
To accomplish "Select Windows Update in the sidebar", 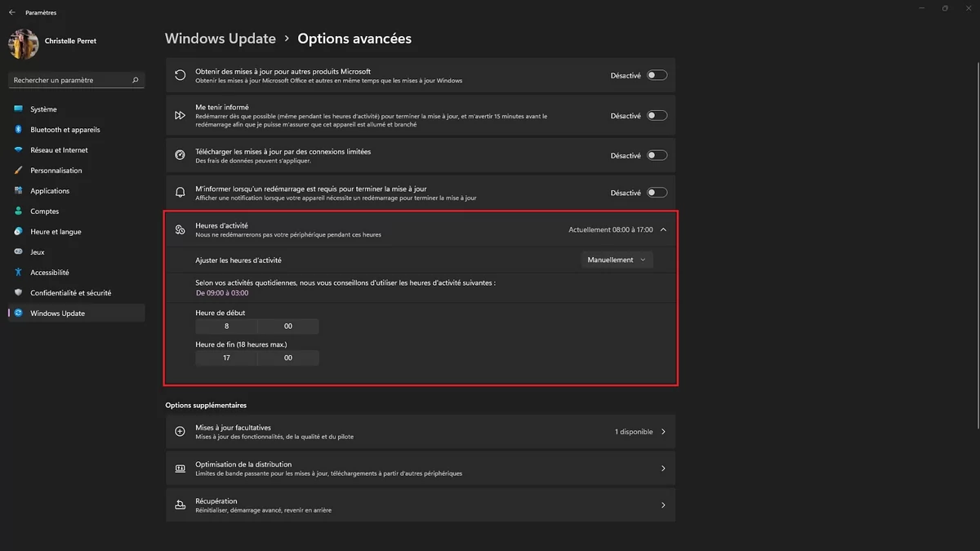I will [77, 313].
